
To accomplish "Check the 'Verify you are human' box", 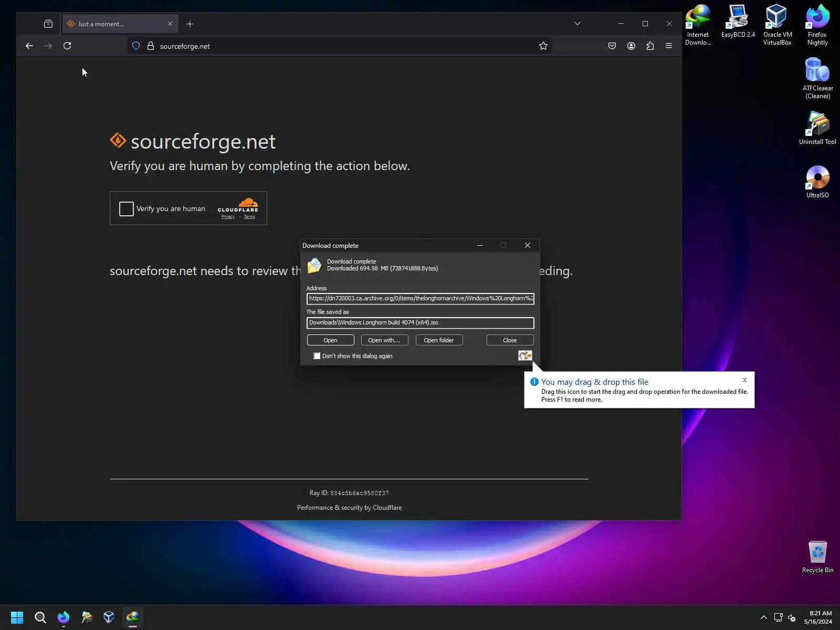I will click(x=127, y=209).
